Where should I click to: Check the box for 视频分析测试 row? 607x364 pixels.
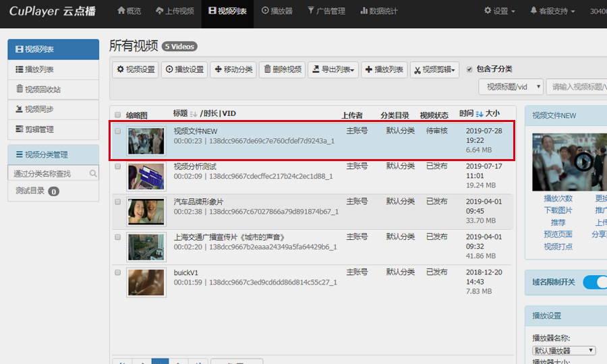coord(118,166)
